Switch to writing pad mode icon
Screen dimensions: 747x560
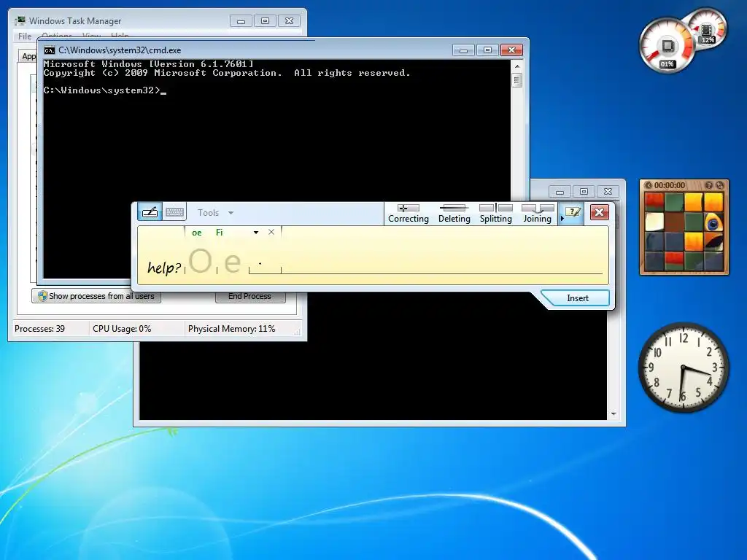pyautogui.click(x=150, y=212)
